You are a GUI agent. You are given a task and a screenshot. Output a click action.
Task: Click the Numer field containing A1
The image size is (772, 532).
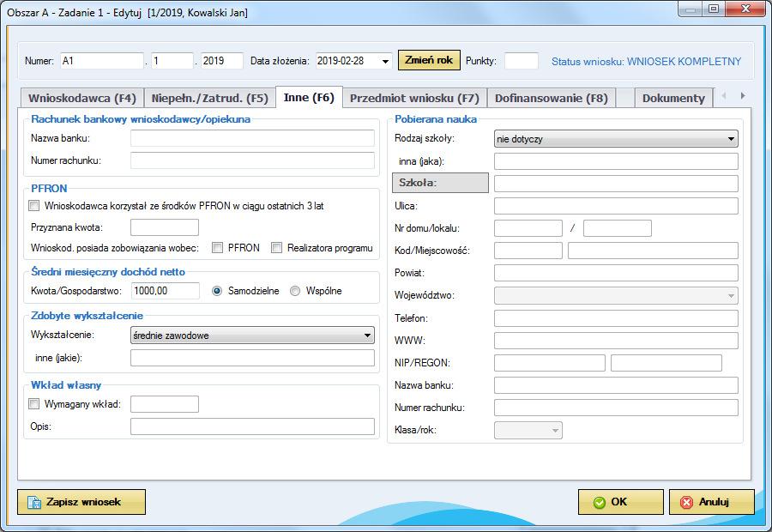[102, 61]
